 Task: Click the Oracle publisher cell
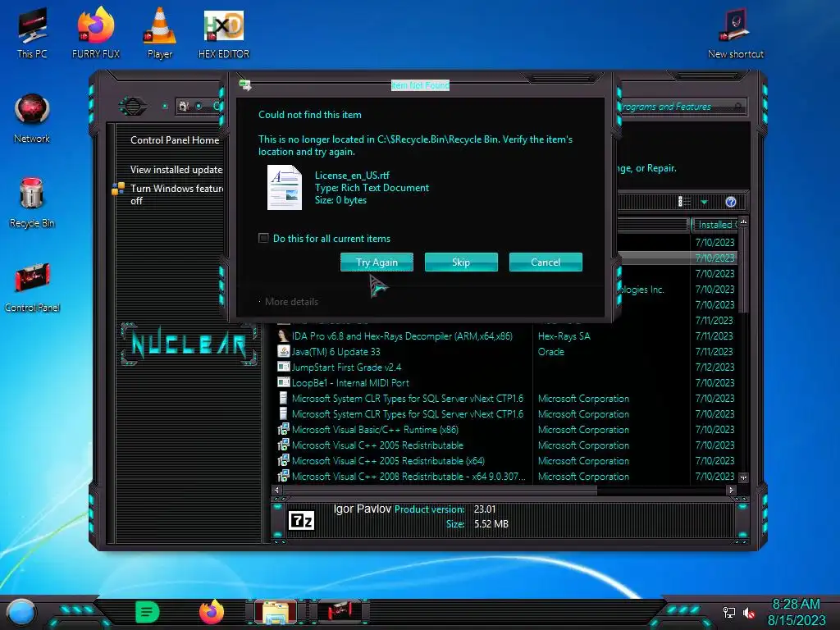[550, 351]
